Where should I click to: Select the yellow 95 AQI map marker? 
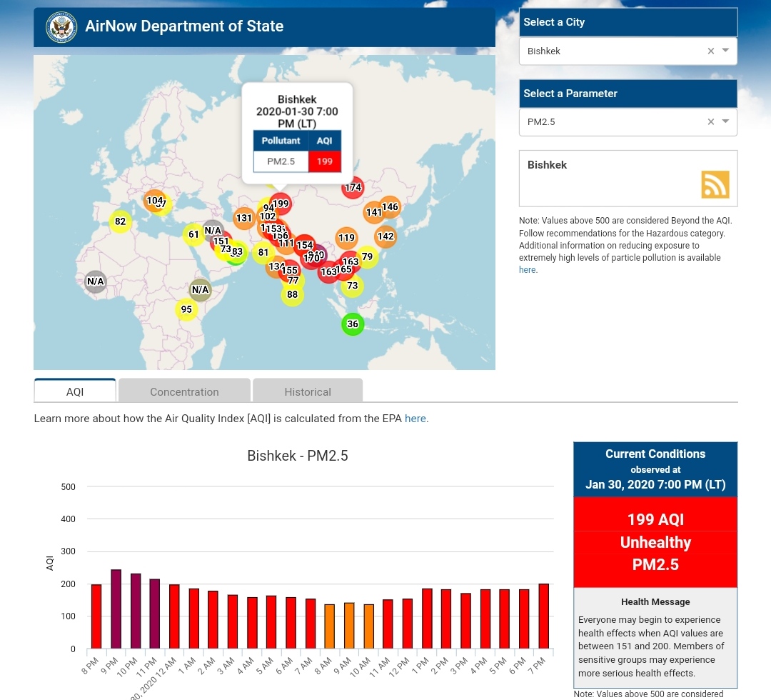186,310
